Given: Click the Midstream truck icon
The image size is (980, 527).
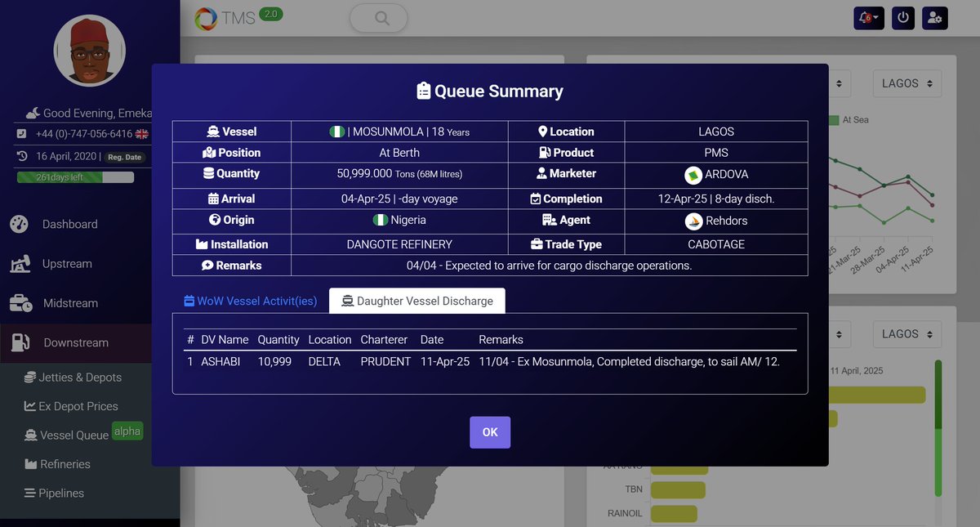Looking at the screenshot, I should point(21,303).
